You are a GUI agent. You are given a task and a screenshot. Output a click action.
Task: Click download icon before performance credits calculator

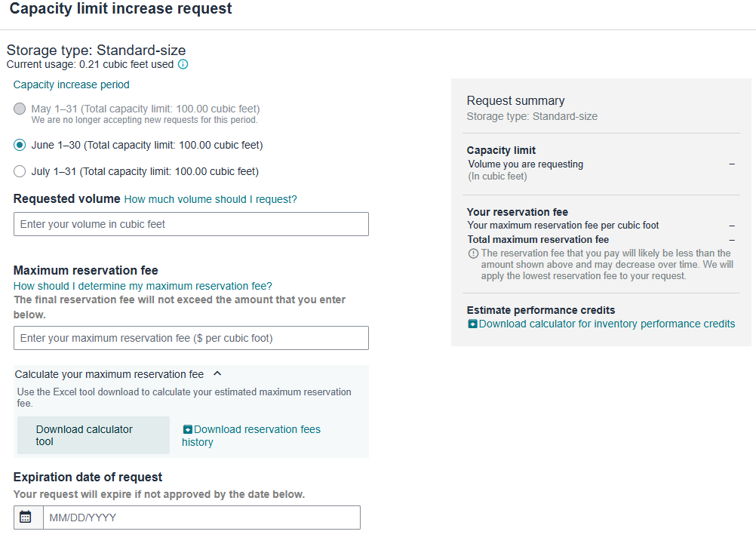click(472, 324)
